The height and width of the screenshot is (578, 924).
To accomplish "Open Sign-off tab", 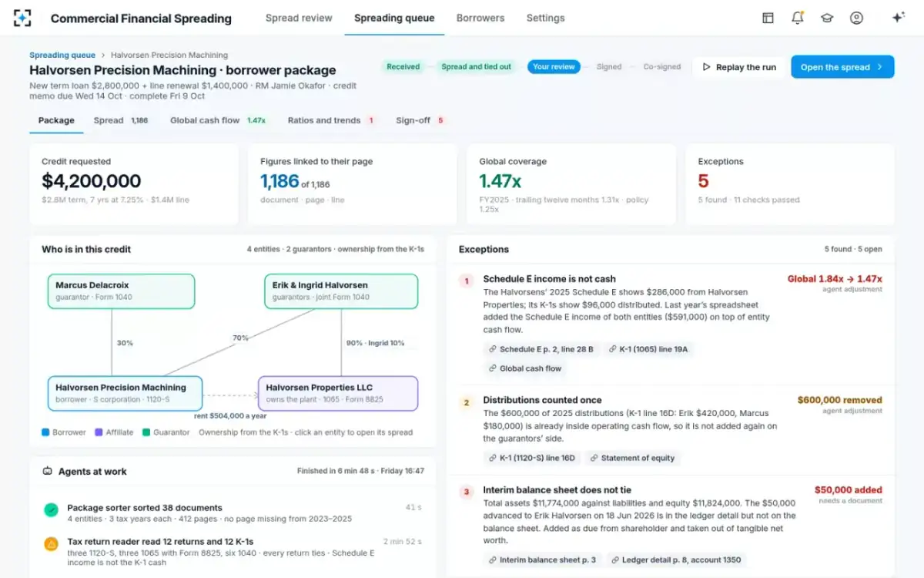I will point(420,120).
